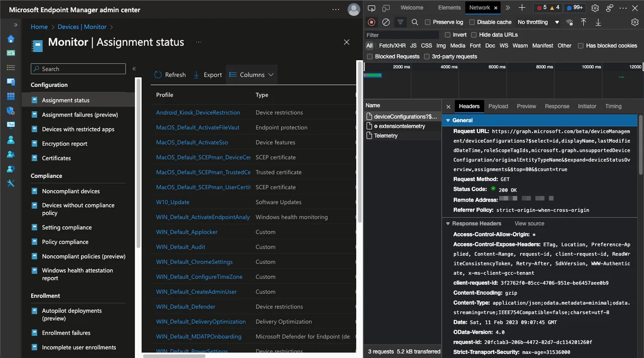Tick 3rd-party requests checkbox
Screen dimensions: 644x358
pos(427,57)
